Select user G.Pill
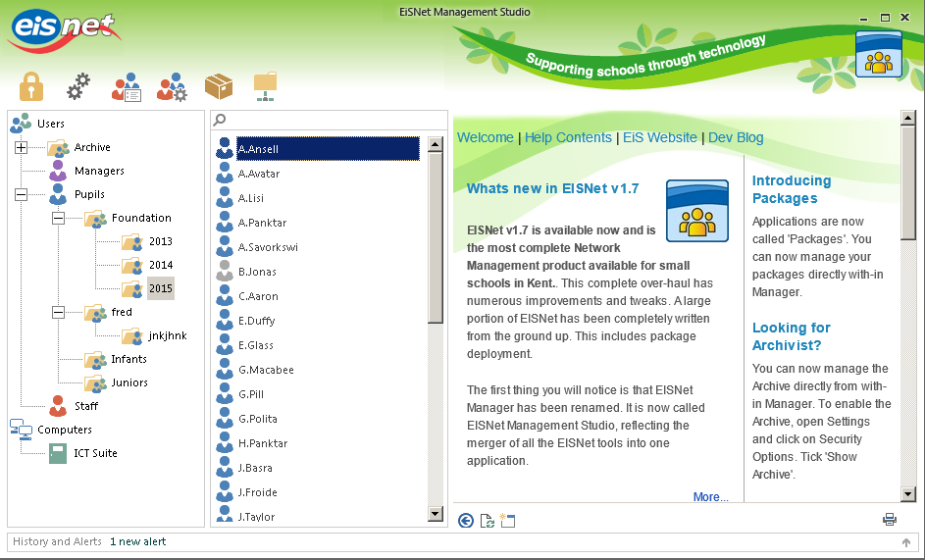The width and height of the screenshot is (925, 560). point(251,394)
